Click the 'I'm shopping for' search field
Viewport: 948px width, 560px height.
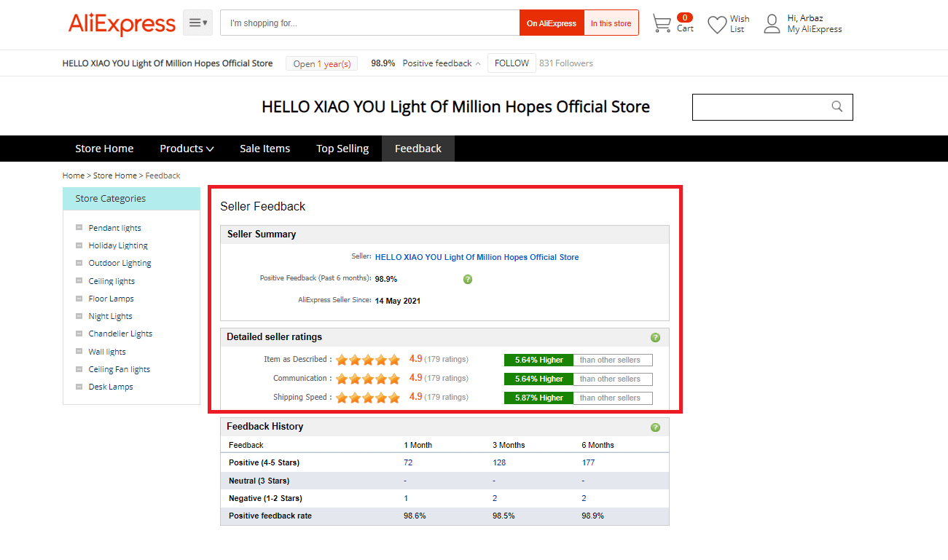point(369,23)
